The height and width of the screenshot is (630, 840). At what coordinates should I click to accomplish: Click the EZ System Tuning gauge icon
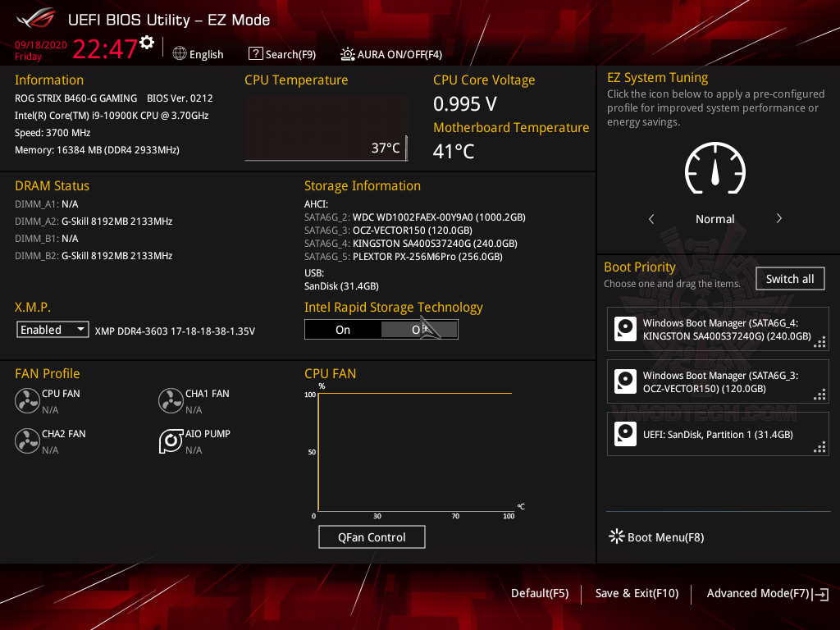tap(714, 167)
